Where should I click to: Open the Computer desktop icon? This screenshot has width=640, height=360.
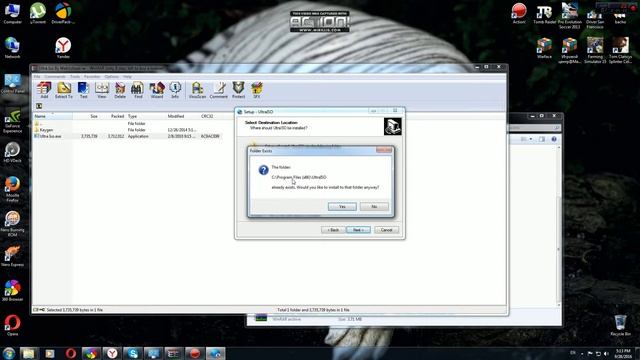click(x=12, y=13)
